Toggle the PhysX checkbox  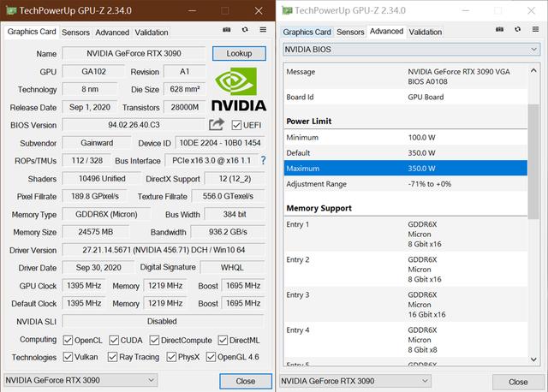pyautogui.click(x=171, y=357)
